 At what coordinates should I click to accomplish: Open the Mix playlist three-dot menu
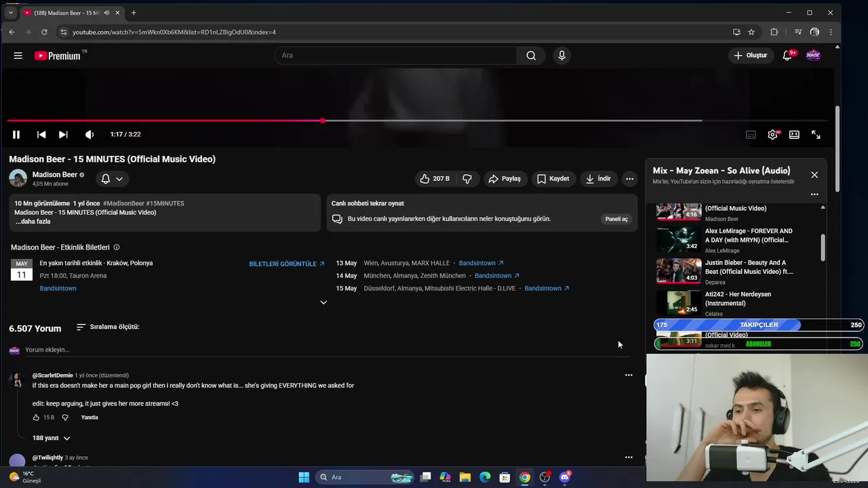(x=814, y=195)
